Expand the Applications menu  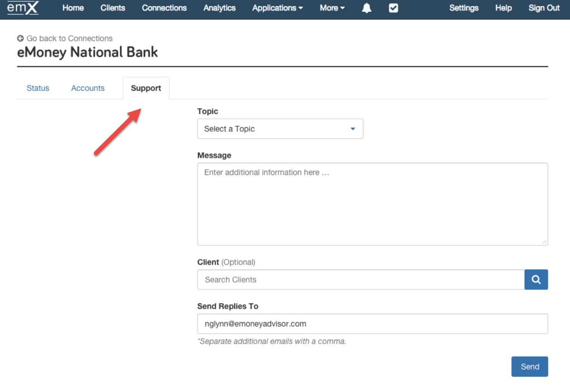click(x=278, y=8)
